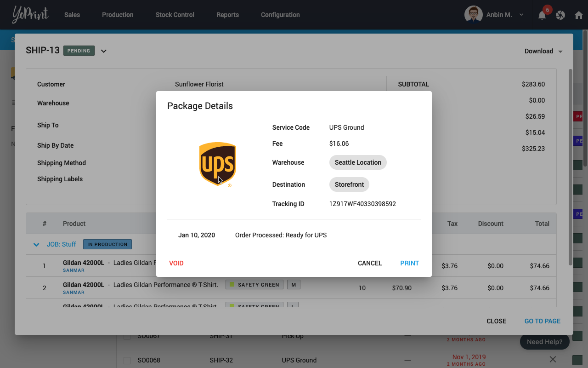Click the SUBTOTAL $283.60 amount
588x368 pixels.
(x=533, y=84)
